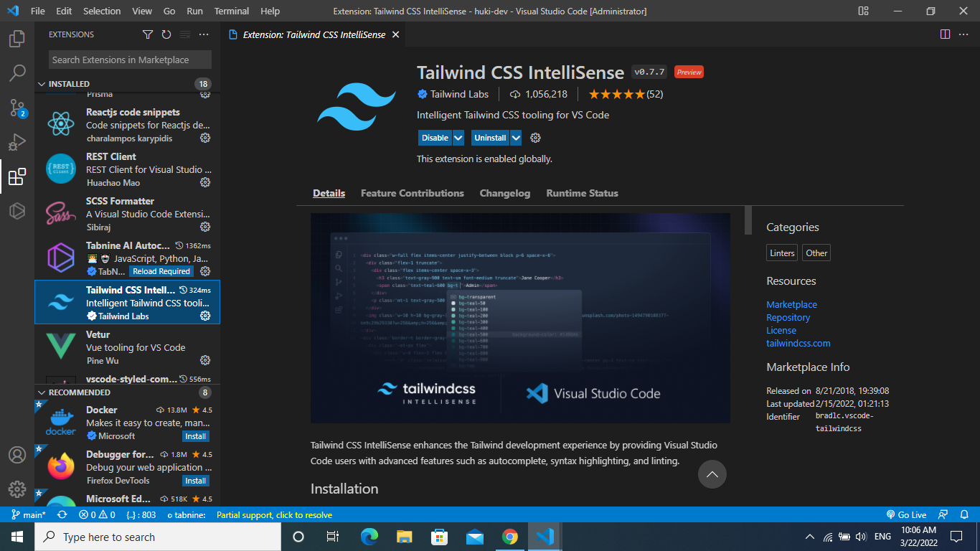Image resolution: width=980 pixels, height=551 pixels.
Task: Select the Details tab
Action: [x=329, y=193]
